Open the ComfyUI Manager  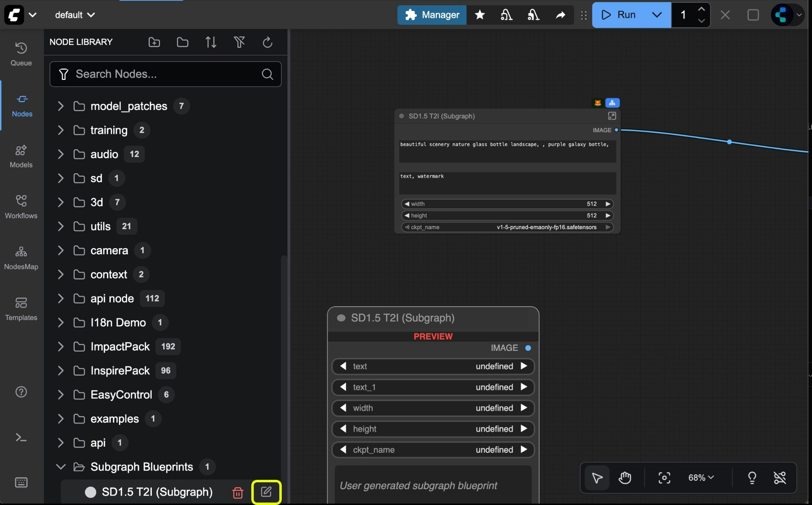432,15
